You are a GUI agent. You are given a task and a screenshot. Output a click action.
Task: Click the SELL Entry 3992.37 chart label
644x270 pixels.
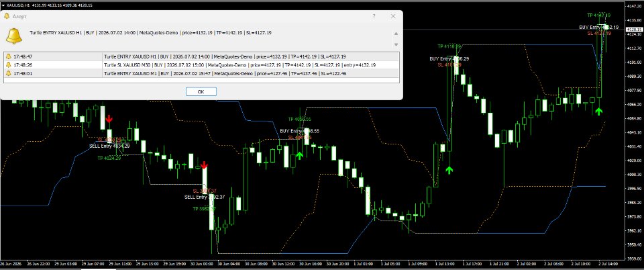pyautogui.click(x=205, y=197)
